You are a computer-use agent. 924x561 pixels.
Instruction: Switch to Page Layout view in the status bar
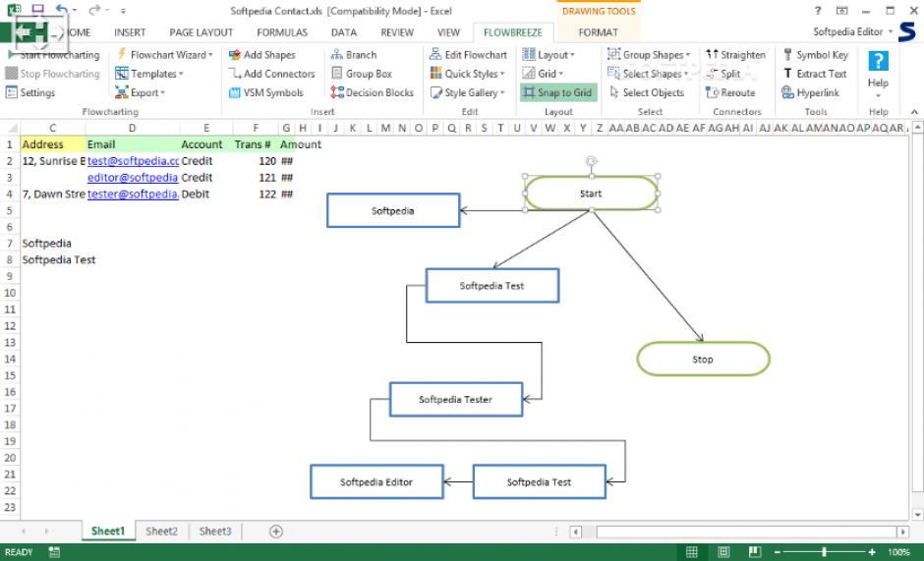pos(723,552)
